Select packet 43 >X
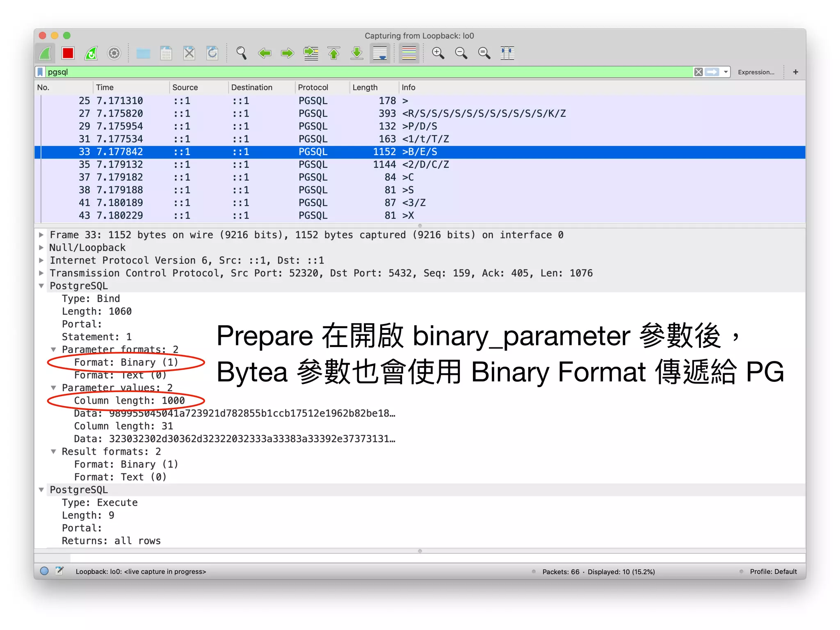This screenshot has width=840, height=630. tap(420, 215)
